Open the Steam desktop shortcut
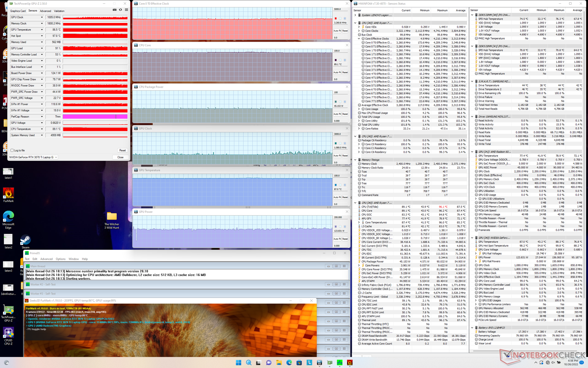This screenshot has width=588, height=368. [25, 242]
